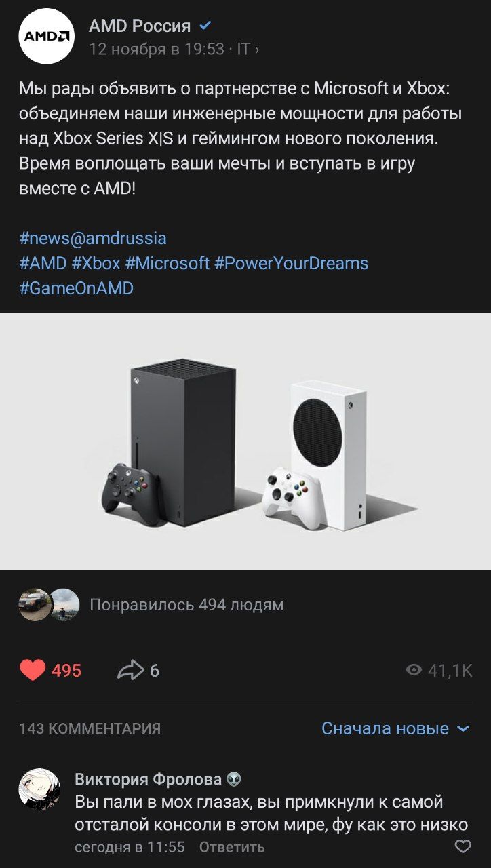The width and height of the screenshot is (491, 868).
Task: Like the post with the red heart
Action: [32, 671]
